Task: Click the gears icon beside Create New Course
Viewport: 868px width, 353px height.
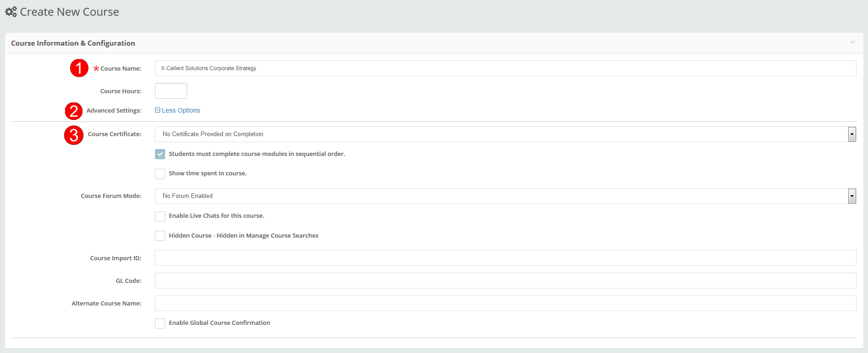Action: click(x=11, y=12)
